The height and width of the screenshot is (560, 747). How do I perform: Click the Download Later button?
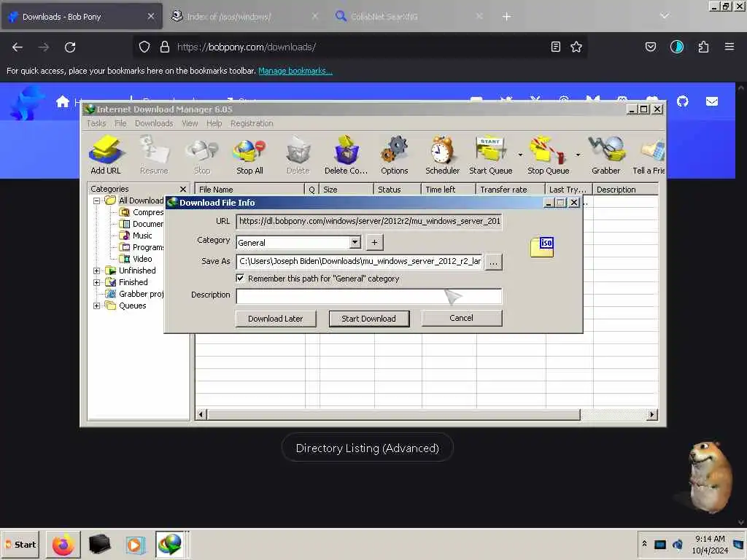coord(275,319)
